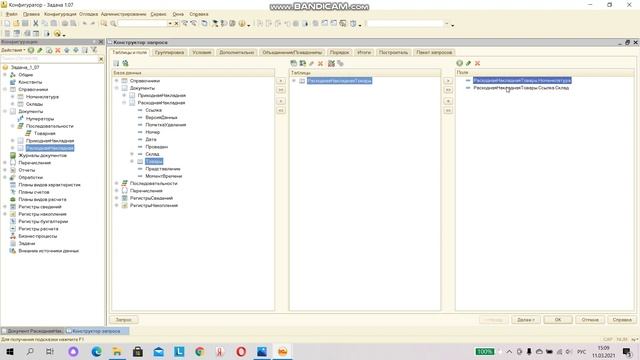Viewport: 640px width, 360px height.
Task: Click the Undo arrow in main toolbar
Action: (x=84, y=24)
